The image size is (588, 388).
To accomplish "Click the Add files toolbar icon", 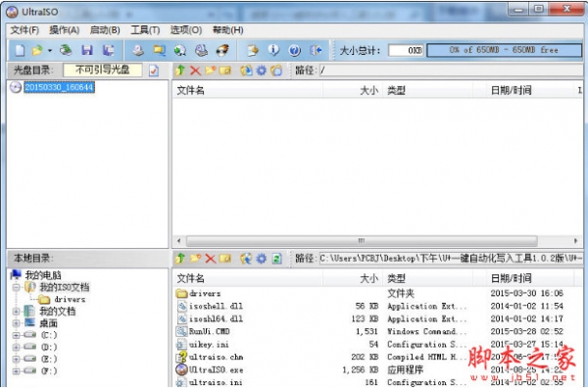I will point(253,50).
